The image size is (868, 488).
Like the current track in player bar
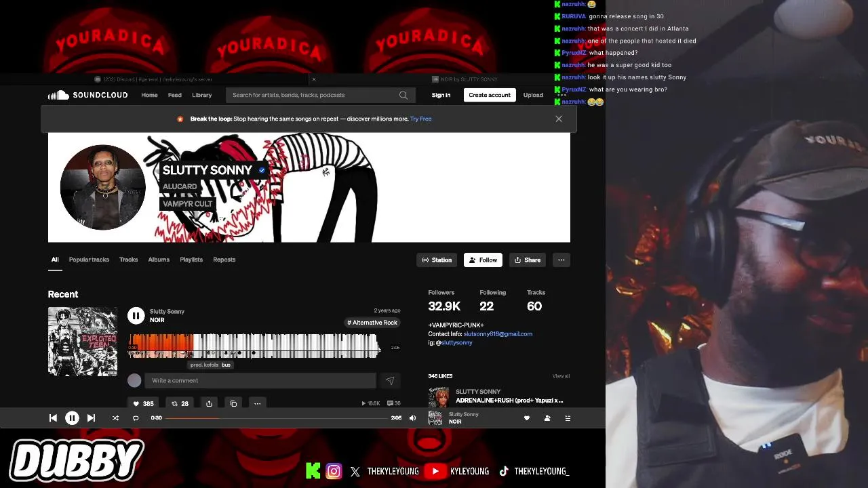527,418
